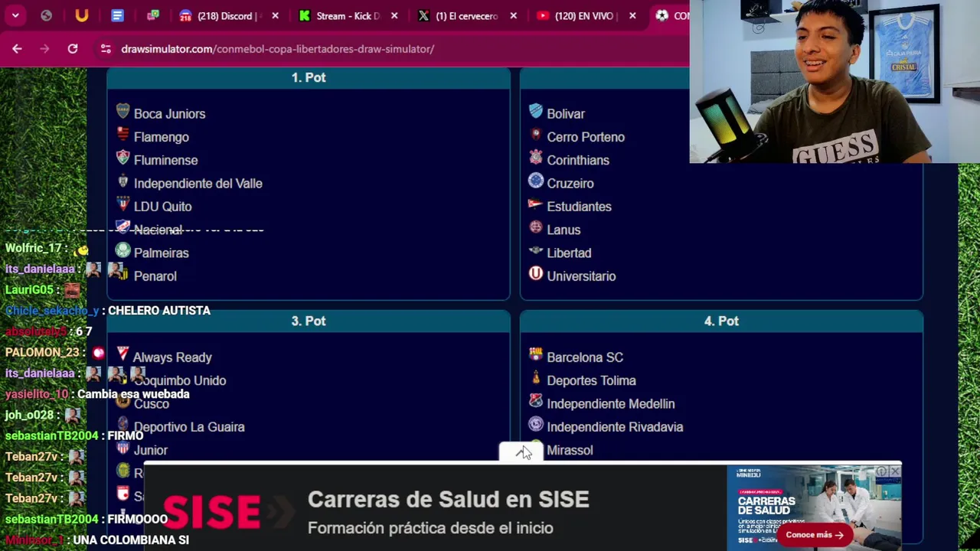The height and width of the screenshot is (551, 980).
Task: Switch to the El cervecero X tab
Action: coord(459,15)
